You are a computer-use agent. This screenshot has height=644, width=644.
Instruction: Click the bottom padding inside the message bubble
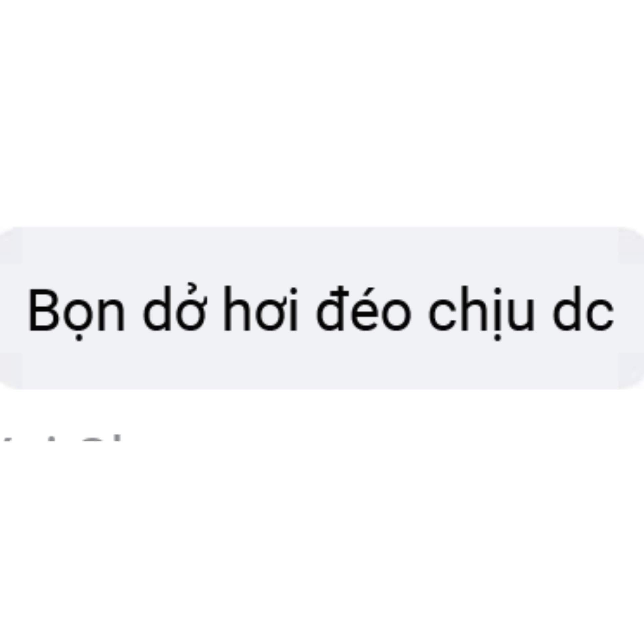tap(322, 366)
